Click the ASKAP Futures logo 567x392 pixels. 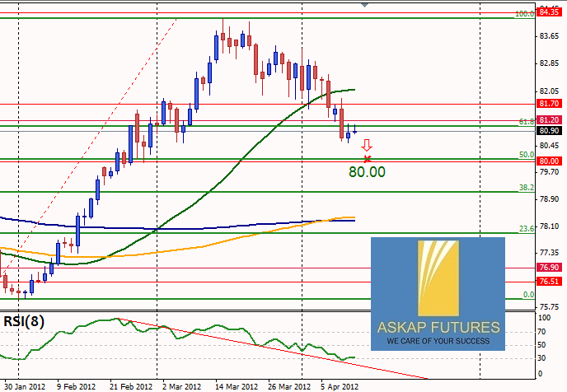point(438,294)
